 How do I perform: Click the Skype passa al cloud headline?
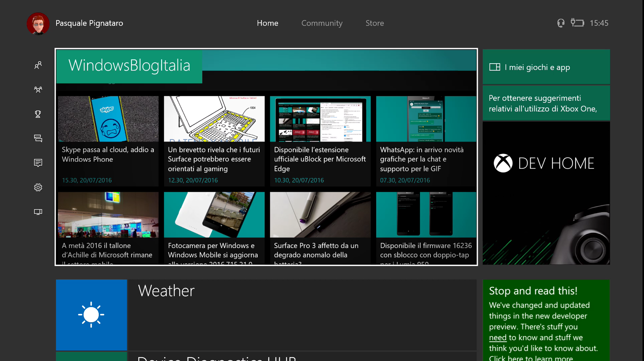[x=108, y=154]
